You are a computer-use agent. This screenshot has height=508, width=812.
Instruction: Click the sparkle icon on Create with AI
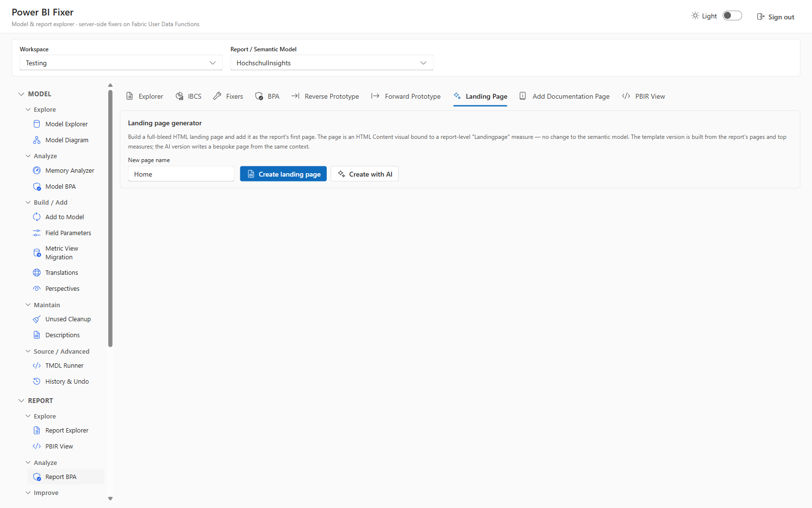tap(341, 174)
